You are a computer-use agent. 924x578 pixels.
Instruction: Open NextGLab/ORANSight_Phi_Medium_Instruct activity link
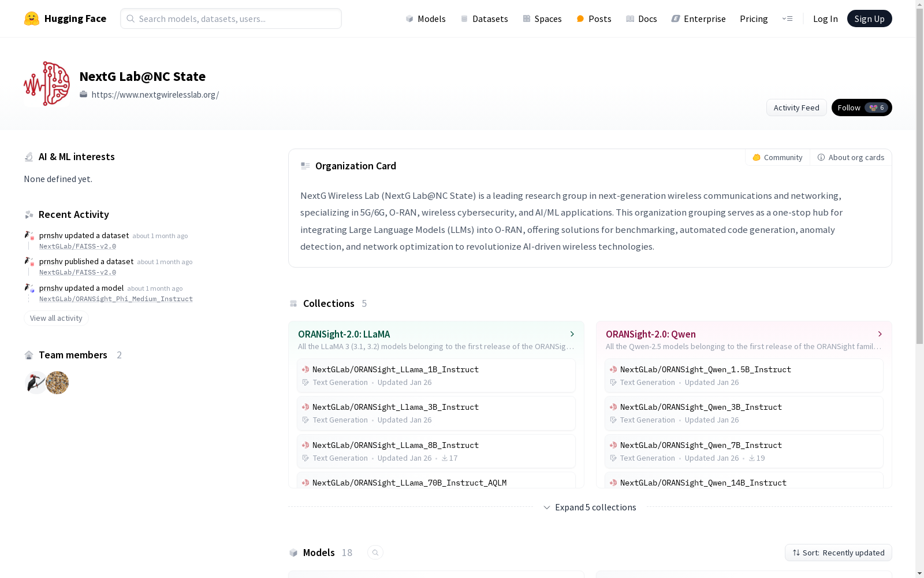tap(116, 299)
